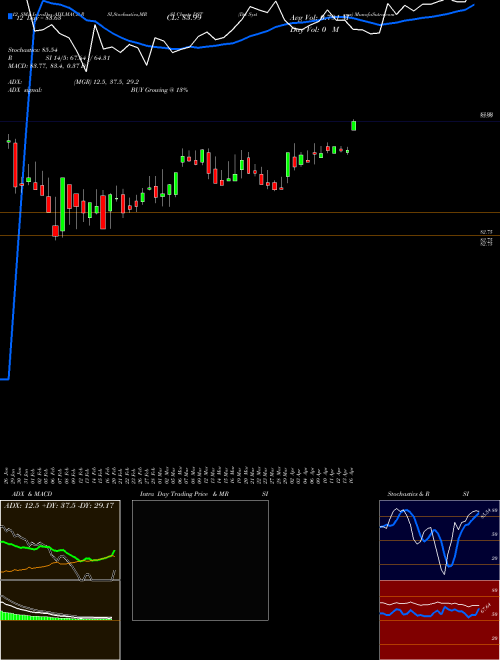The width and height of the screenshot is (500, 660).
Task: Click the 82.75 price axis label
Action: [486, 232]
